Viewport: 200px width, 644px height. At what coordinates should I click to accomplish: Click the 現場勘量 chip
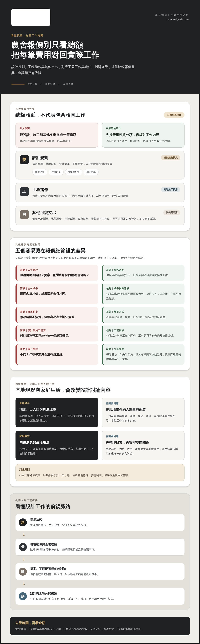(56, 172)
